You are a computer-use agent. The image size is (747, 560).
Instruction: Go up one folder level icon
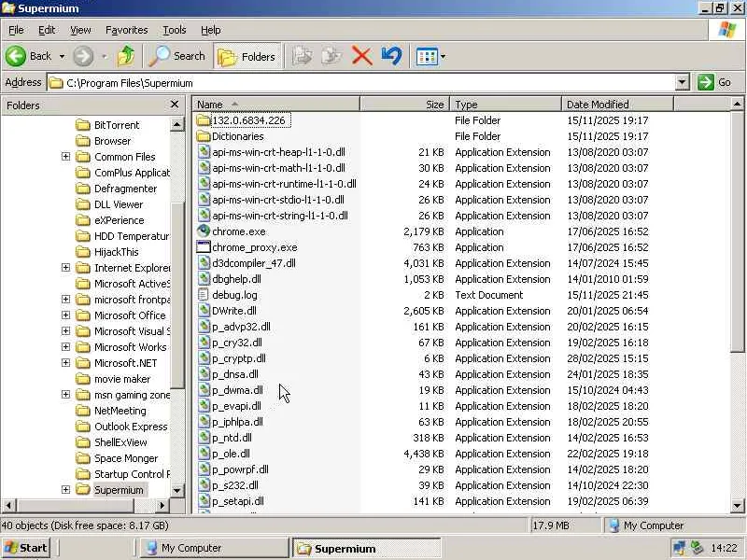126,56
